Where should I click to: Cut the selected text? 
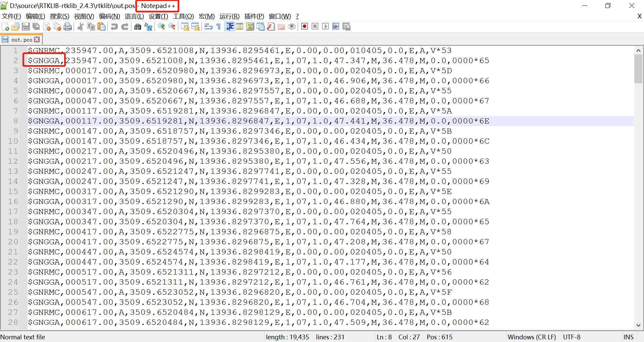[x=81, y=27]
